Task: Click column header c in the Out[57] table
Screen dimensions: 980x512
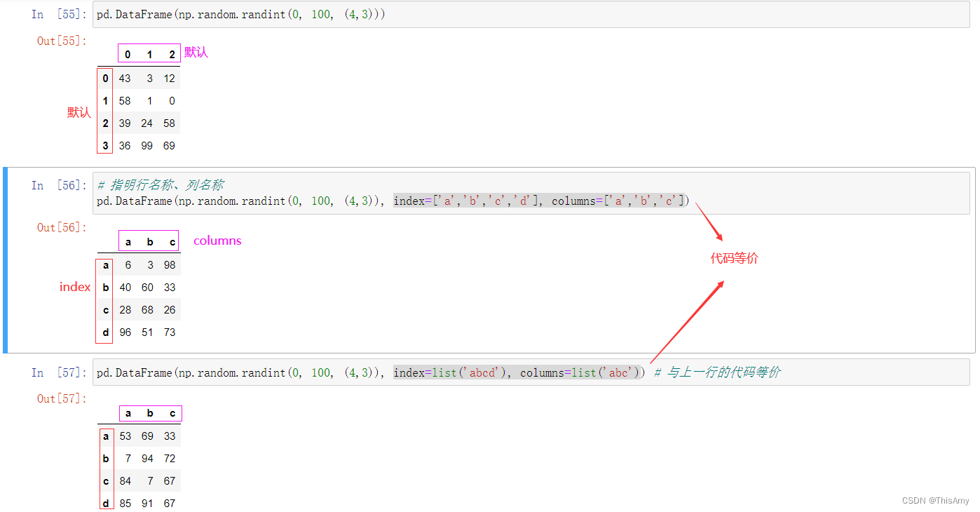Action: 172,413
